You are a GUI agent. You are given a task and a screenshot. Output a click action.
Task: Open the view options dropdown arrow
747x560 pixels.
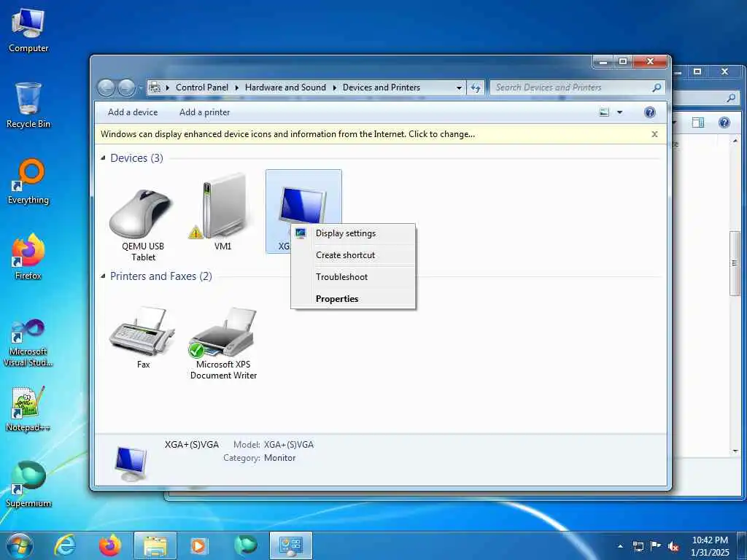(x=620, y=112)
